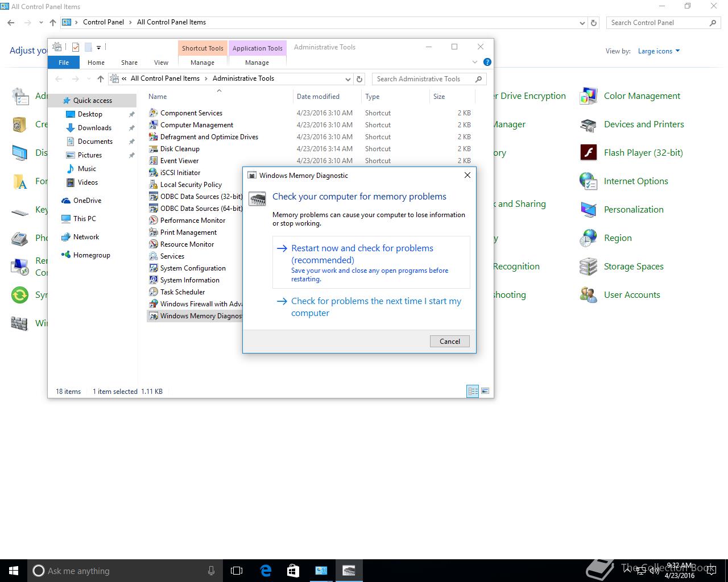Launch Microsoft Edge from the taskbar
Screen dimensions: 728x582
[x=266, y=571]
